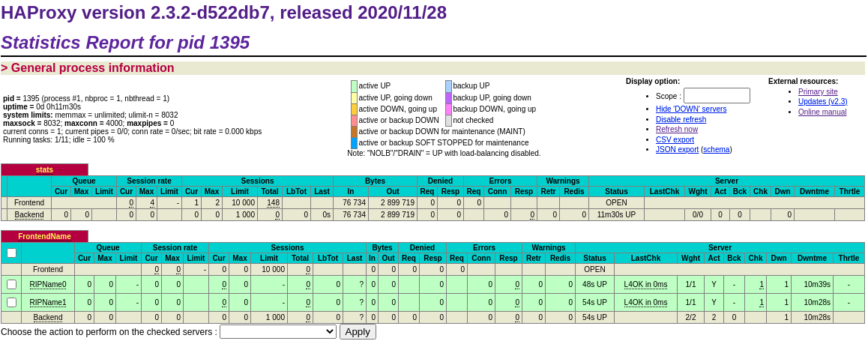
Task: Toggle the FrontendName select-all header checkbox
Action: 12,253
